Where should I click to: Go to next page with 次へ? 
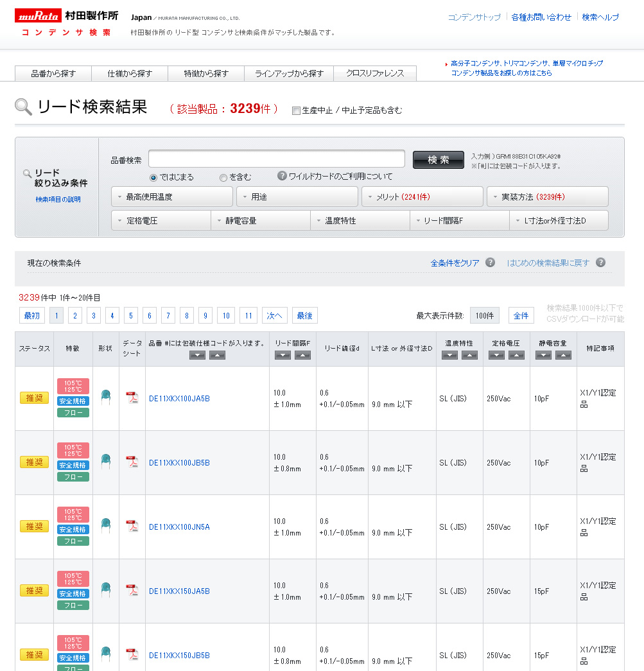pos(274,315)
